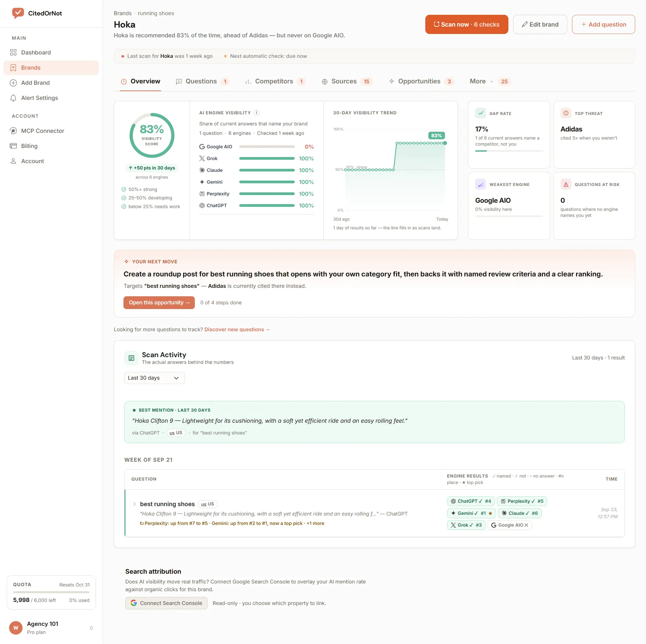646x644 pixels.
Task: Open the Last 30 days dropdown
Action: [x=154, y=378]
